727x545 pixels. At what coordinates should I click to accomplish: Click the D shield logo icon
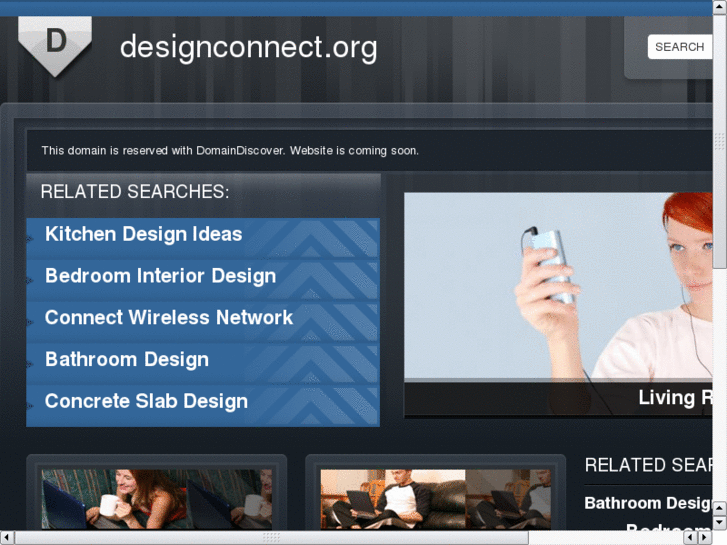point(55,45)
